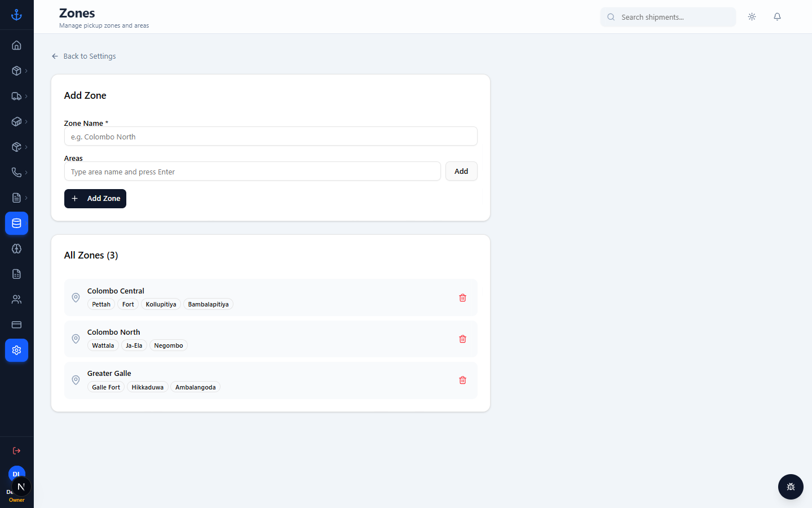
Task: Toggle the light/dark theme sun icon
Action: click(752, 17)
